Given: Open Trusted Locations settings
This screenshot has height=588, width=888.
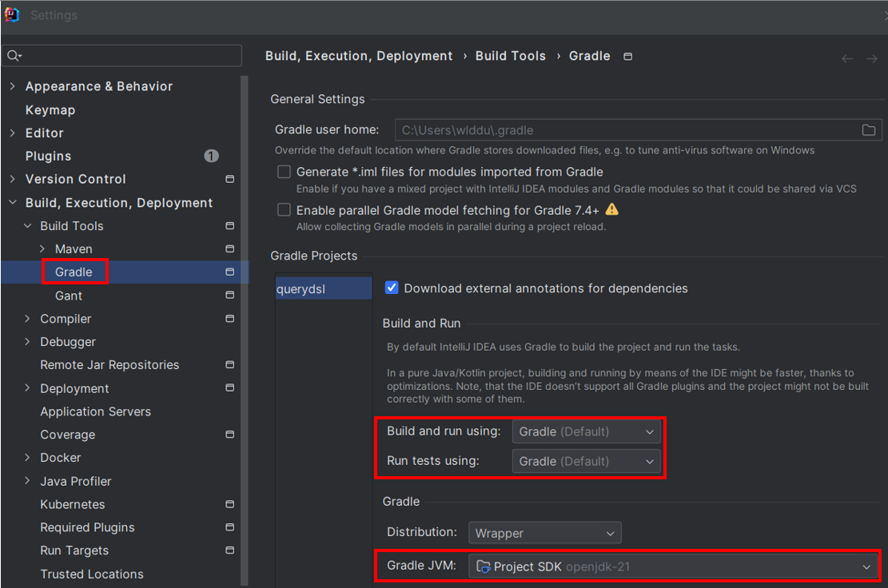Looking at the screenshot, I should (x=92, y=574).
